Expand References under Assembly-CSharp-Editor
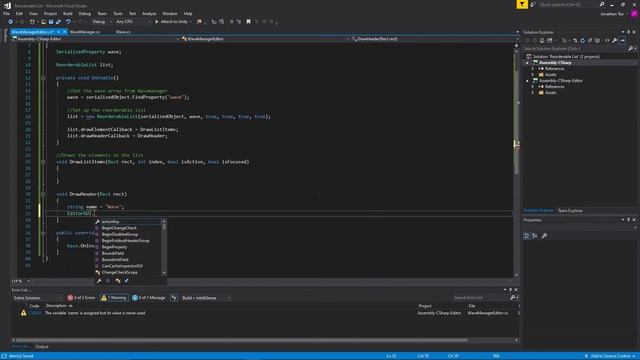This screenshot has width=640, height=360. coord(533,87)
